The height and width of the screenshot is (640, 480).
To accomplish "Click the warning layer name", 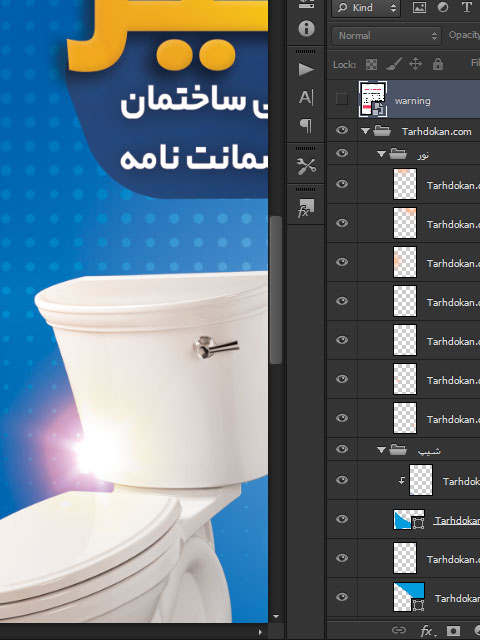I will pos(413,101).
